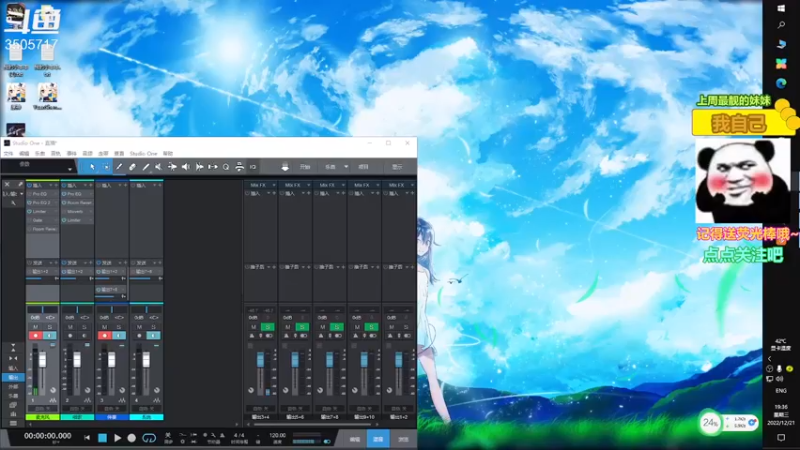Open the 编辑 view button at bottom right
The image size is (800, 450).
(355, 439)
